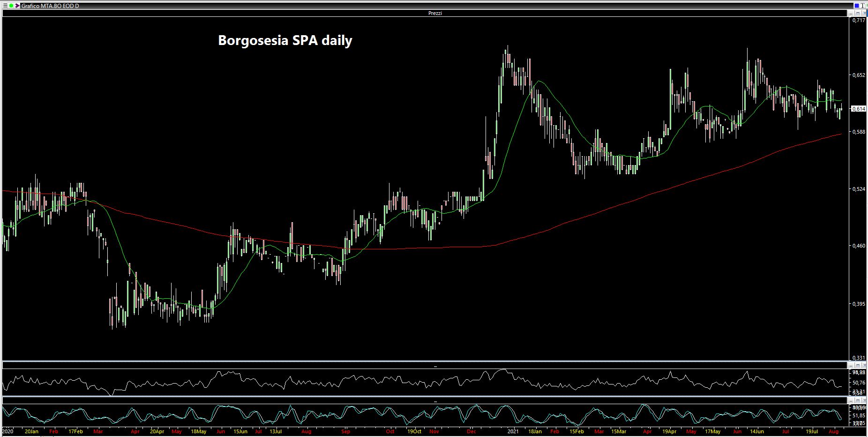The height and width of the screenshot is (437, 868).
Task: Select the 'Borgosesia SPA daily' chart label
Action: click(285, 41)
